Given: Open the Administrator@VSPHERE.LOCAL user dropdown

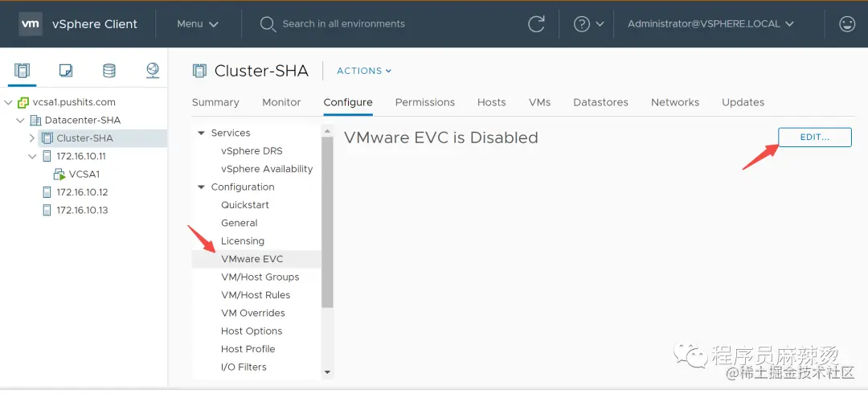Looking at the screenshot, I should pyautogui.click(x=710, y=24).
